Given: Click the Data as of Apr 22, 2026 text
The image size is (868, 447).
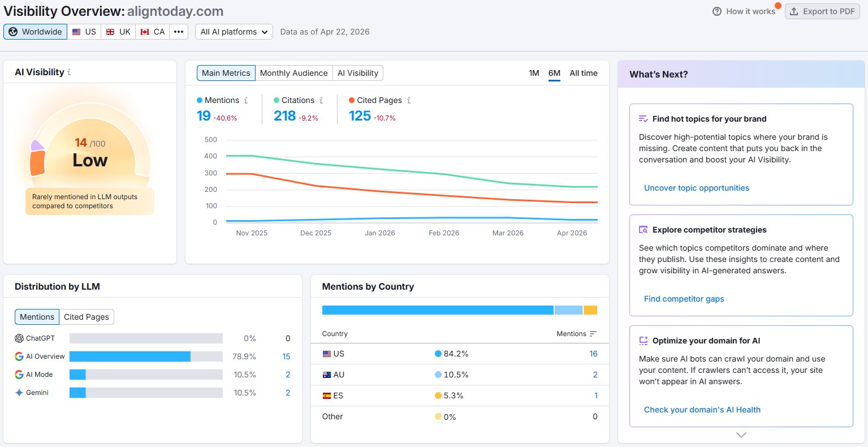Looking at the screenshot, I should [325, 32].
